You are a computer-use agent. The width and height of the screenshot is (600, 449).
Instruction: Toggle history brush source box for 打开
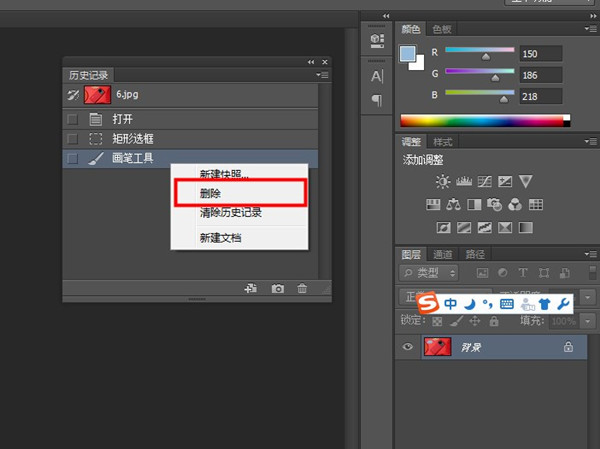click(x=72, y=119)
